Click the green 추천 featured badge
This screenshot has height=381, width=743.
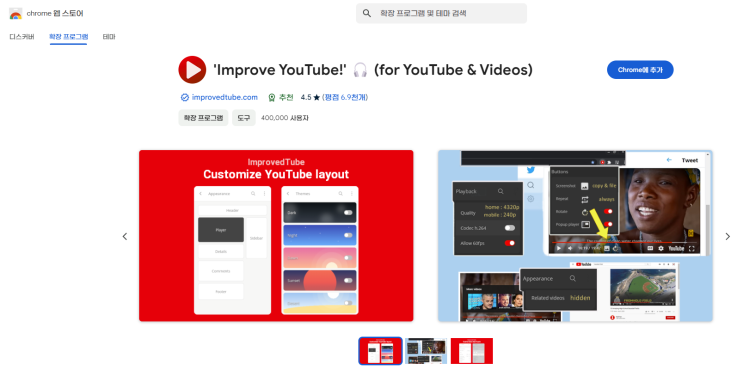281,97
